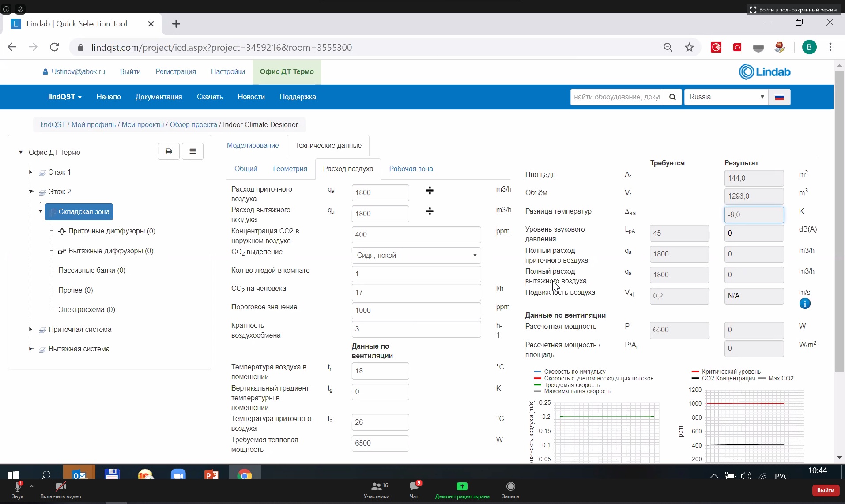The image size is (845, 504).
Task: Click the PowerPoint icon in the taskbar
Action: pos(211,474)
